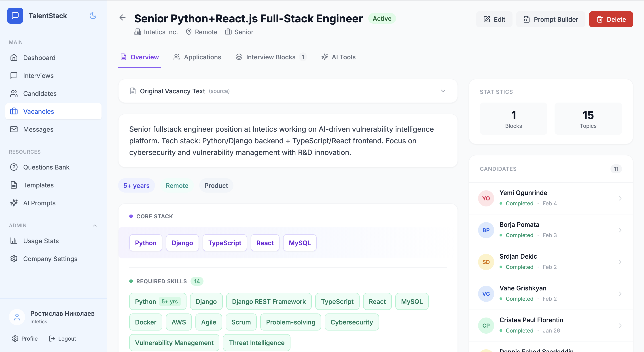Open Questions Bank in the sidebar
Screen dimensions: 644x352
[46, 167]
